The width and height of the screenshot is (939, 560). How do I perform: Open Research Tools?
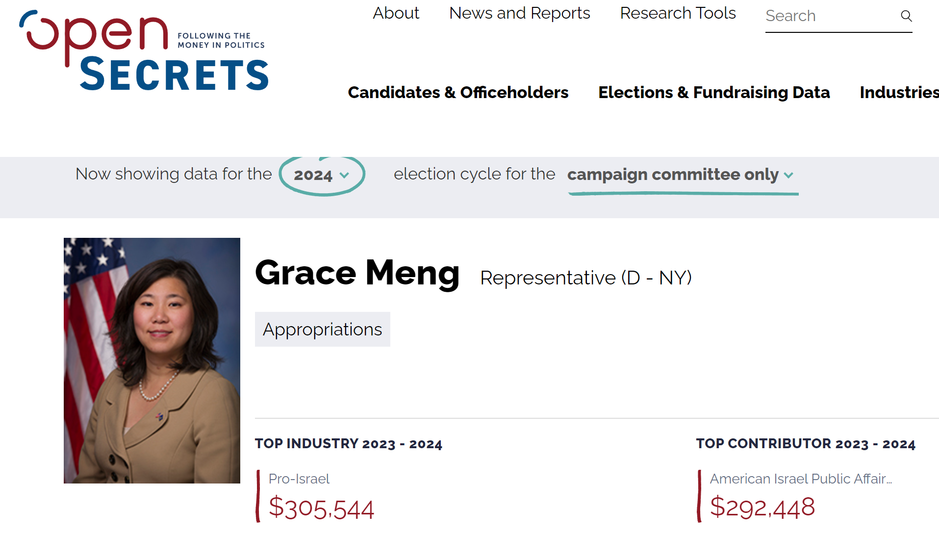click(x=678, y=13)
